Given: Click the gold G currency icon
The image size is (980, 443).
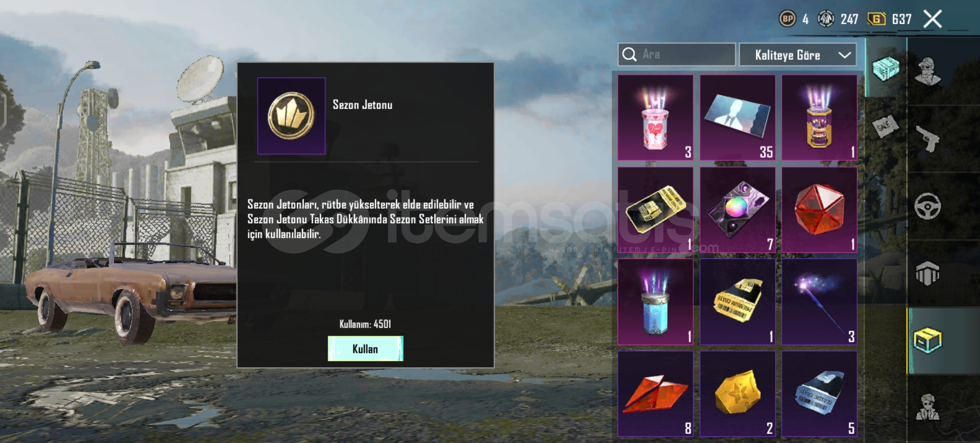Looking at the screenshot, I should pyautogui.click(x=876, y=19).
